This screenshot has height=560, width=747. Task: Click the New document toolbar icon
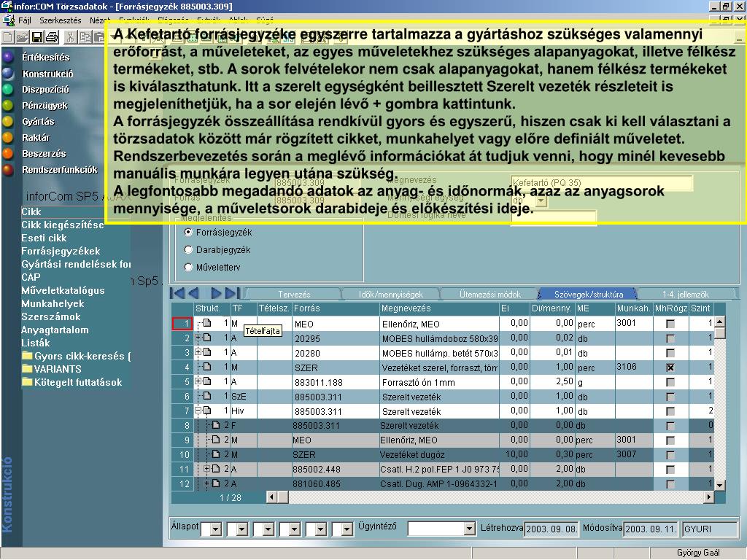8,37
